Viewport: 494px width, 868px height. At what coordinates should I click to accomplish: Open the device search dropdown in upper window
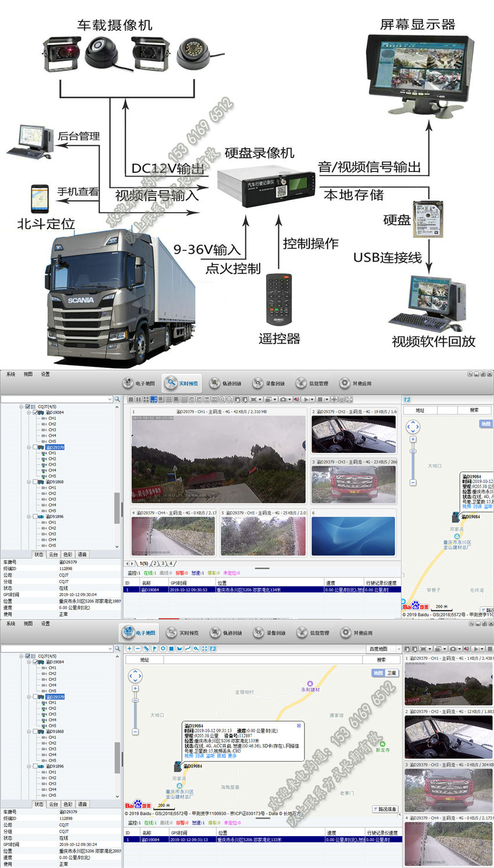coord(110,399)
